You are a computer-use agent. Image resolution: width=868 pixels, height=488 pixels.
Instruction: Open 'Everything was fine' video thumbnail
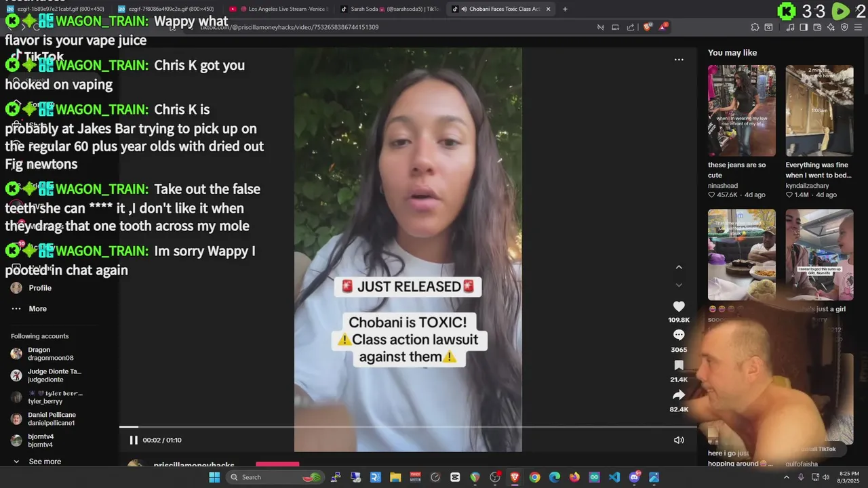pos(819,111)
